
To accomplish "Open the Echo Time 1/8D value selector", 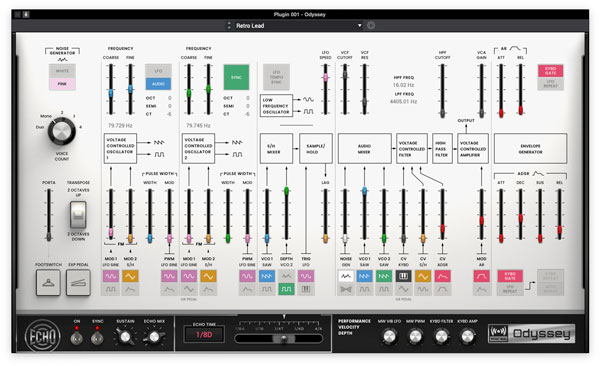I will coord(204,335).
